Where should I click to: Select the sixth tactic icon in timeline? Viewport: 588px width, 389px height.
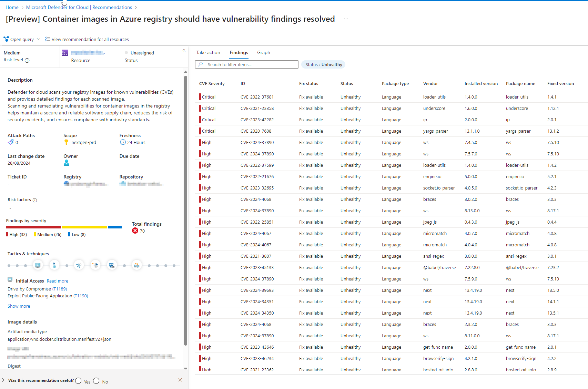(x=137, y=265)
